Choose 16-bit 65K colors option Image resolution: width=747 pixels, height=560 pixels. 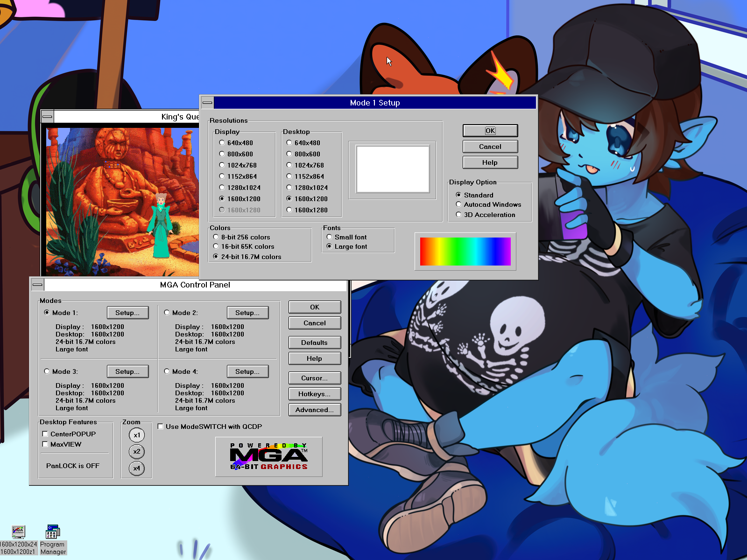tap(216, 246)
